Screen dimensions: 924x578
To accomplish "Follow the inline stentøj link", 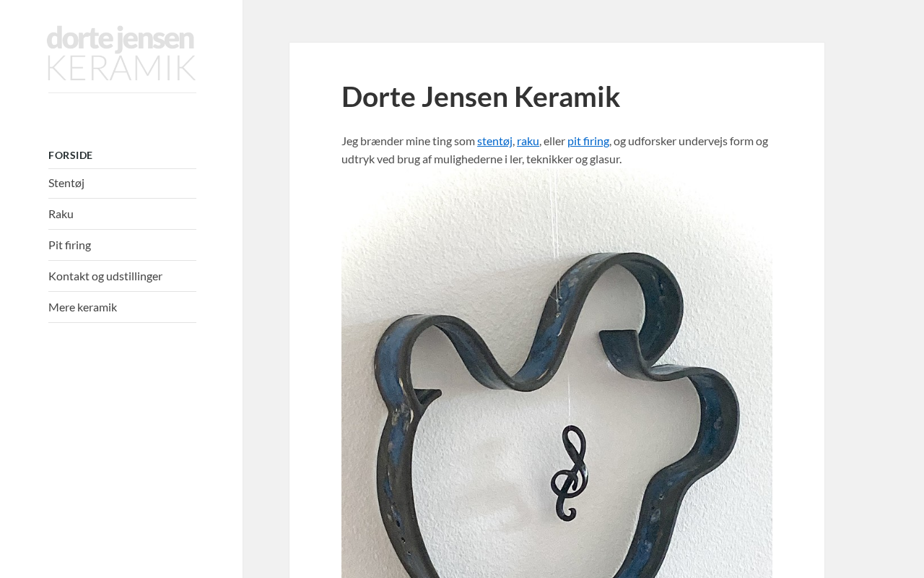I will pos(494,141).
